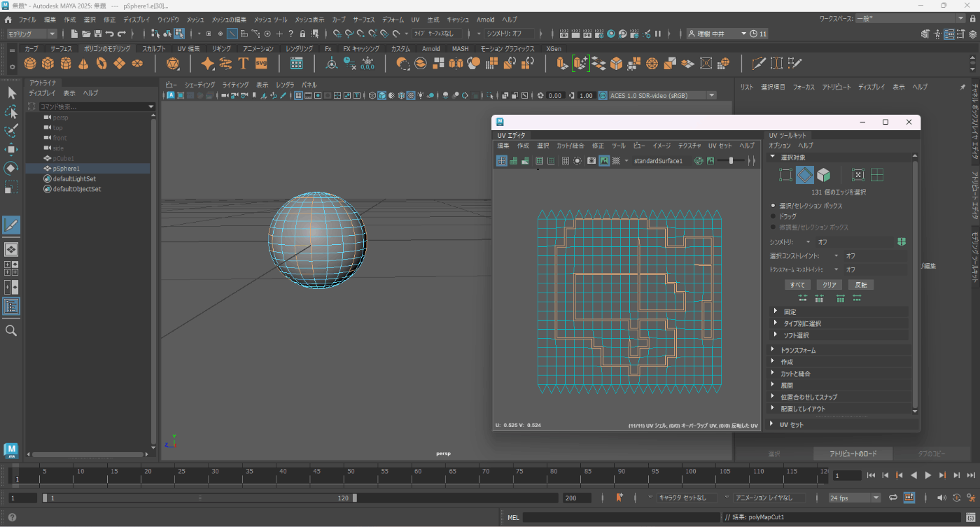Image resolution: width=980 pixels, height=527 pixels.
Task: Click the Bevel cube shelf icon
Action: [616, 64]
